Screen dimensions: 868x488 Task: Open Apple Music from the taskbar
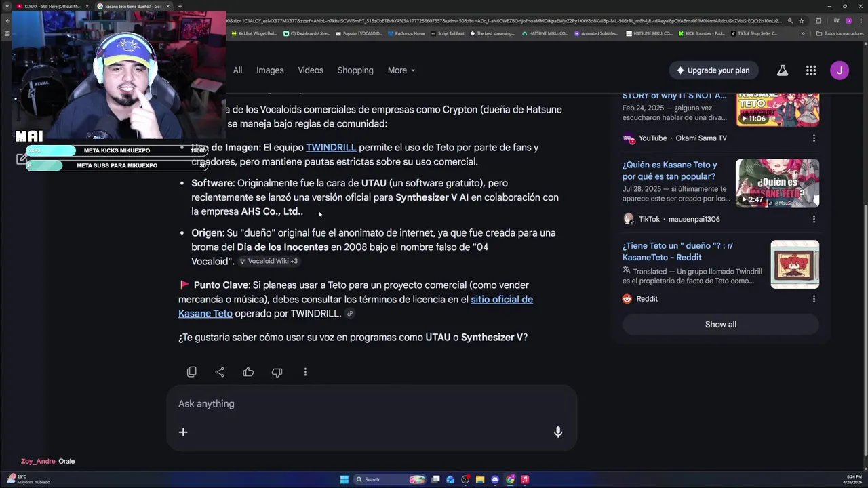(x=525, y=479)
